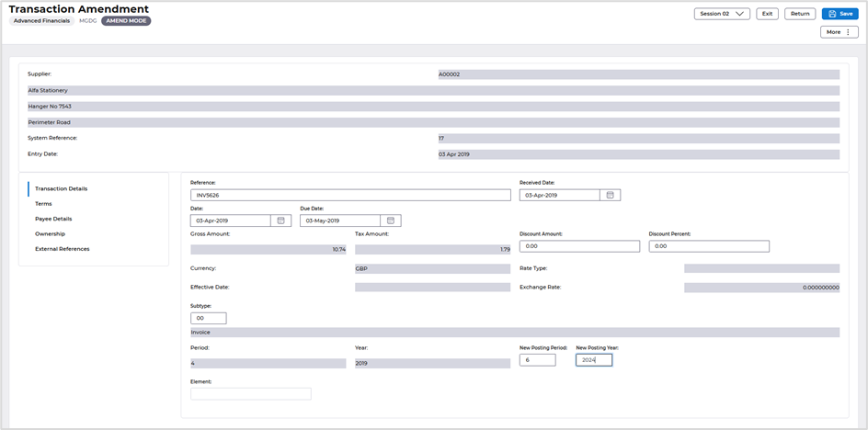Click the Reference field containing INV5626
This screenshot has height=430, width=868.
click(x=350, y=195)
